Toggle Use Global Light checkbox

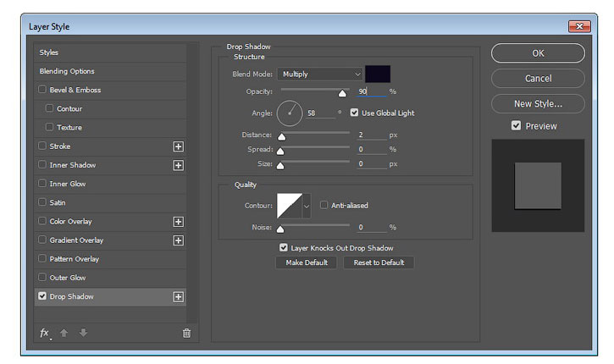tap(354, 113)
